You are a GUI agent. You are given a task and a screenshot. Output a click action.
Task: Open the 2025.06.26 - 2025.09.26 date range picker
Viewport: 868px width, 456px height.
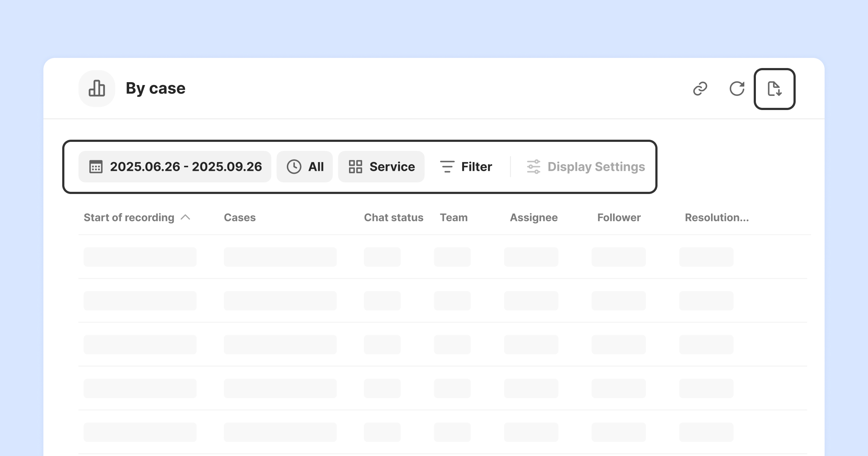(186, 167)
